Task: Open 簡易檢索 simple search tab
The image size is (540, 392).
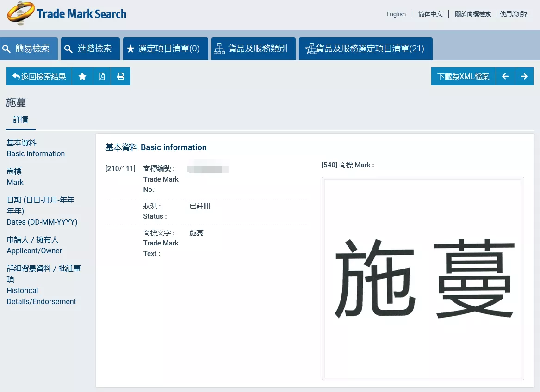Action: pos(29,49)
